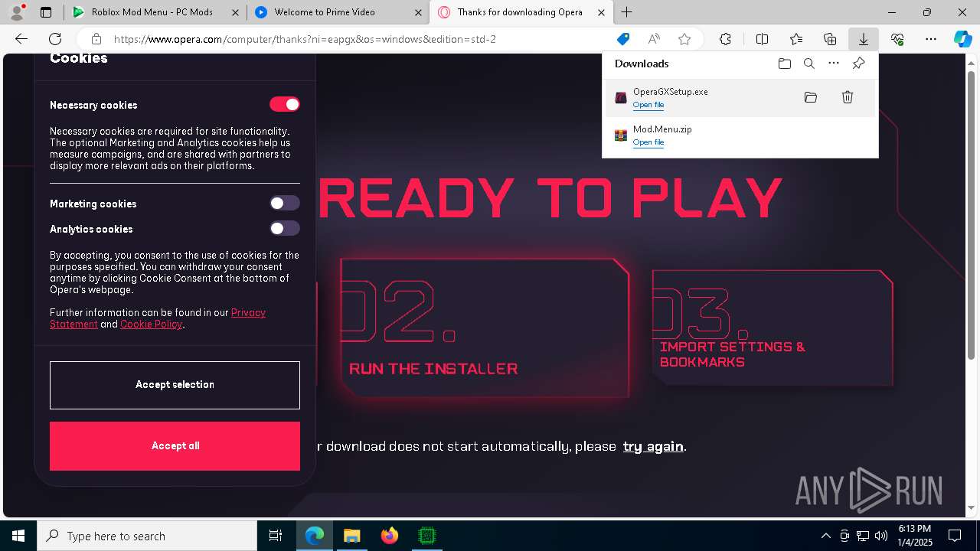The height and width of the screenshot is (551, 980).
Task: Go back with the back arrow
Action: pyautogui.click(x=21, y=39)
